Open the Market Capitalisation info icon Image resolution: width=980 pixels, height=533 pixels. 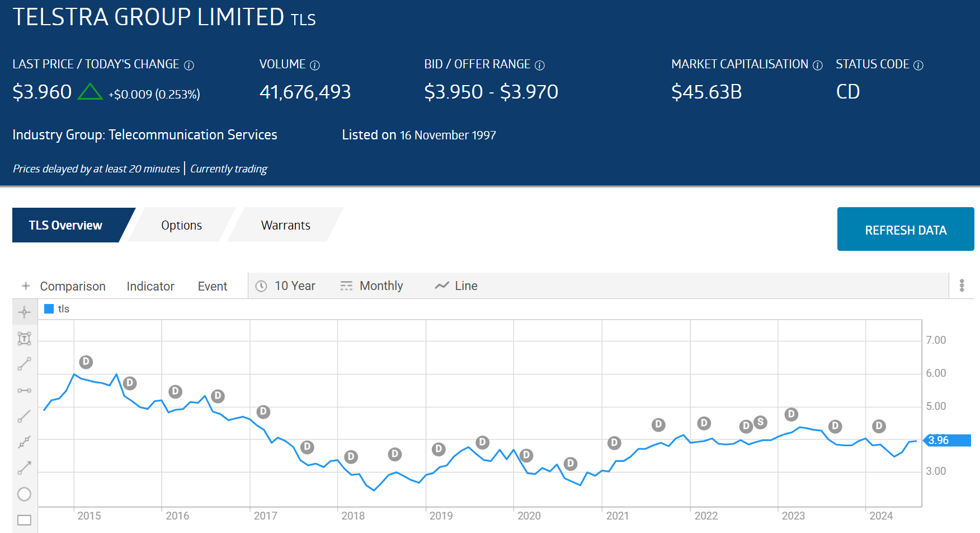(x=818, y=66)
